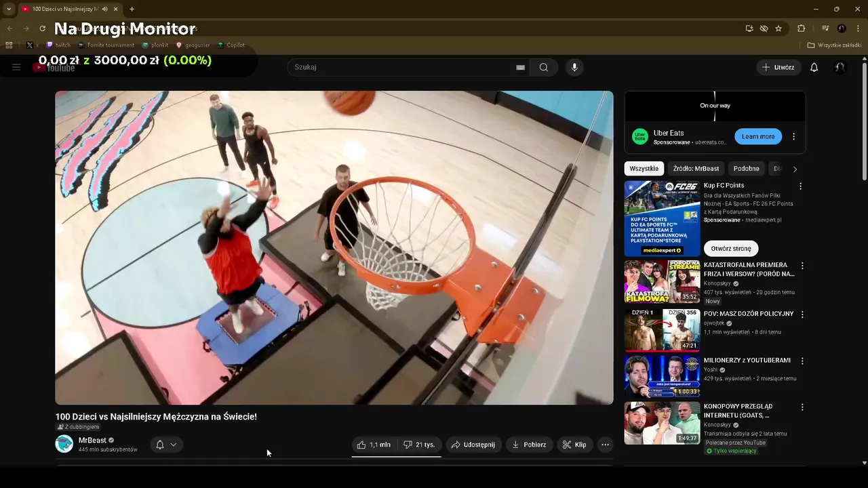868x488 pixels.
Task: Reload the page in browser toolbar
Action: tap(42, 28)
